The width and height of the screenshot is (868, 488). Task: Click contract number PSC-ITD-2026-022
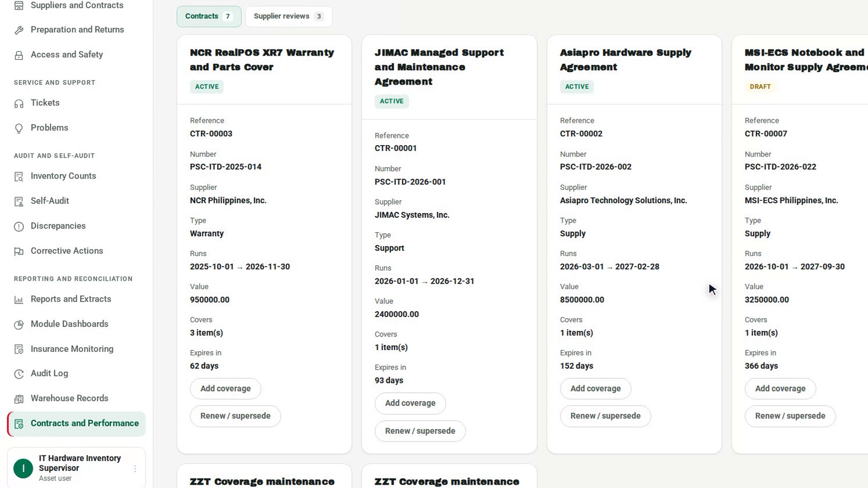pos(781,167)
